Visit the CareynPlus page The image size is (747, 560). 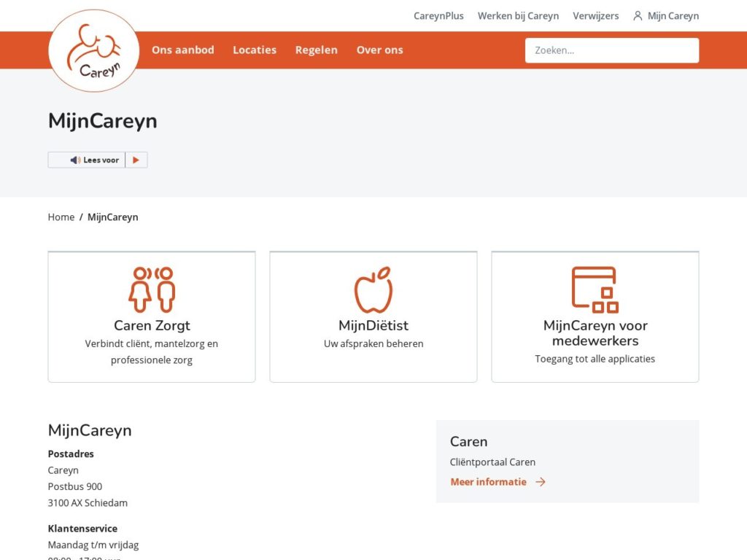[x=438, y=15]
